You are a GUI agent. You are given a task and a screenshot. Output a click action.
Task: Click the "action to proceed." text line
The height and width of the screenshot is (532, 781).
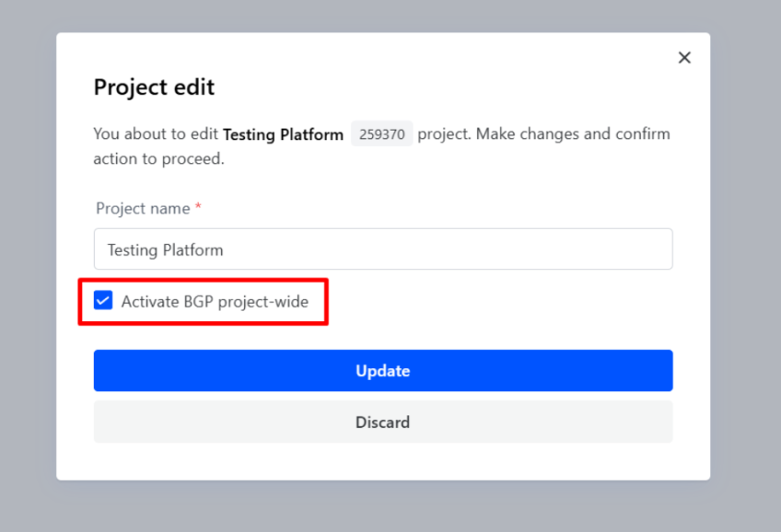(158, 159)
